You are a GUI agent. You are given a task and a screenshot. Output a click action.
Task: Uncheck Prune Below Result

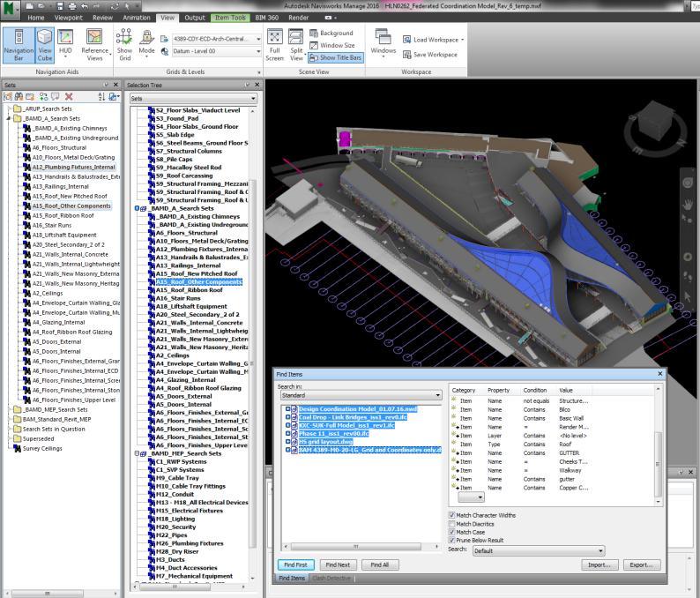click(451, 541)
